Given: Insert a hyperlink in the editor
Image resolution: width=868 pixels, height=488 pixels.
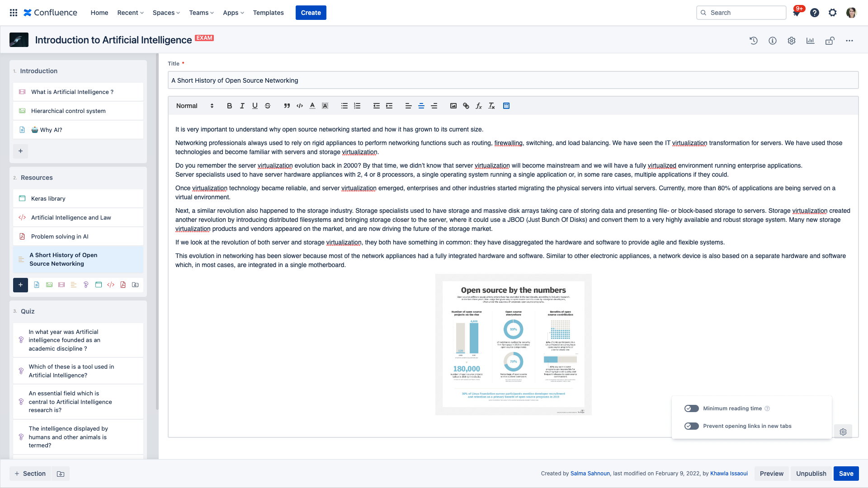Looking at the screenshot, I should click(x=466, y=106).
